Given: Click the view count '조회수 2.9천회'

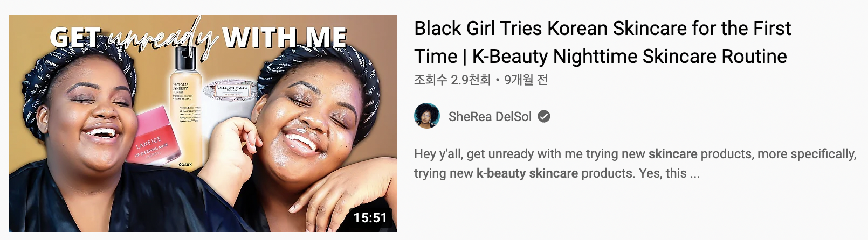Looking at the screenshot, I should coord(452,80).
